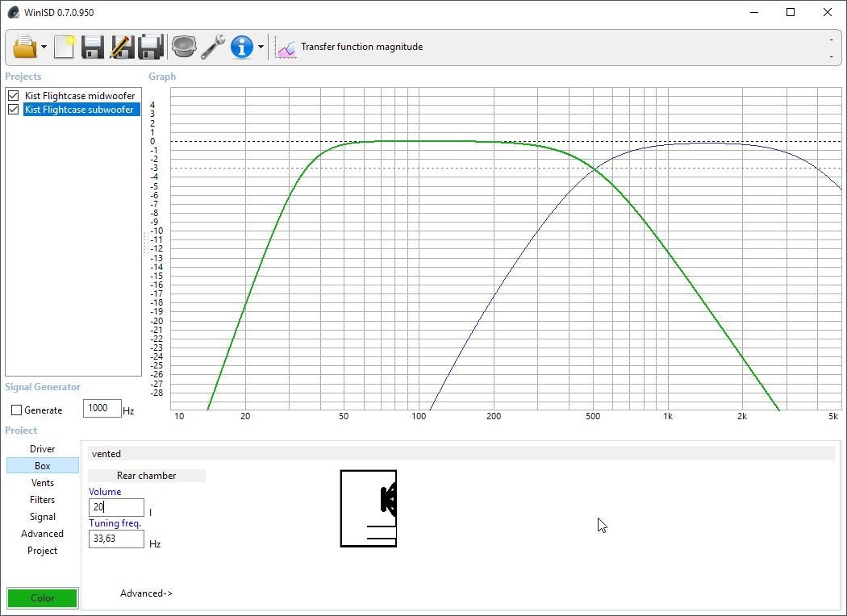Screen dimensions: 847x616
Task: Switch to the Vents tab
Action: coord(42,483)
